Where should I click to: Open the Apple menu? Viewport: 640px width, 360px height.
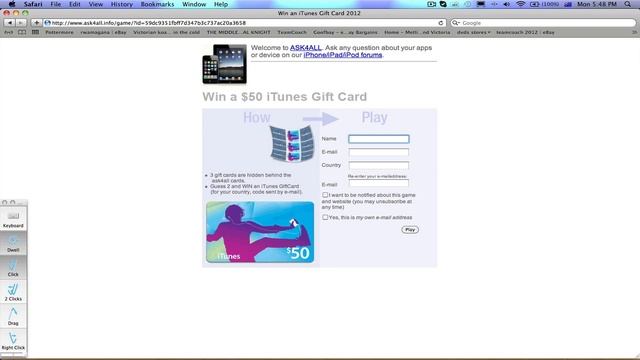click(12, 4)
